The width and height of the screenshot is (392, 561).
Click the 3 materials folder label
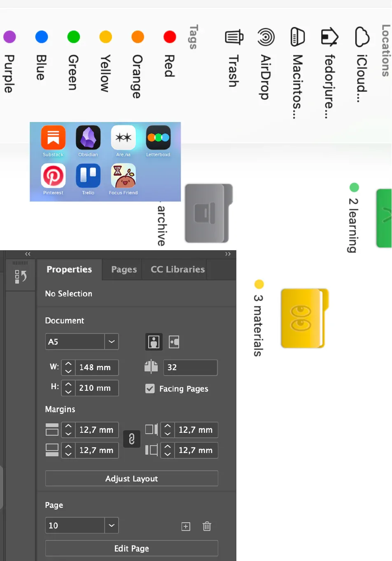(x=258, y=326)
